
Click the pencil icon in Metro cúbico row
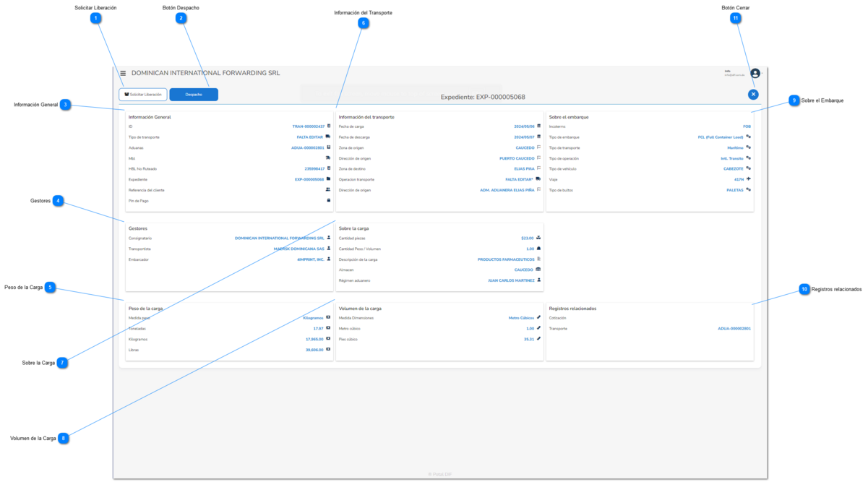tap(538, 328)
